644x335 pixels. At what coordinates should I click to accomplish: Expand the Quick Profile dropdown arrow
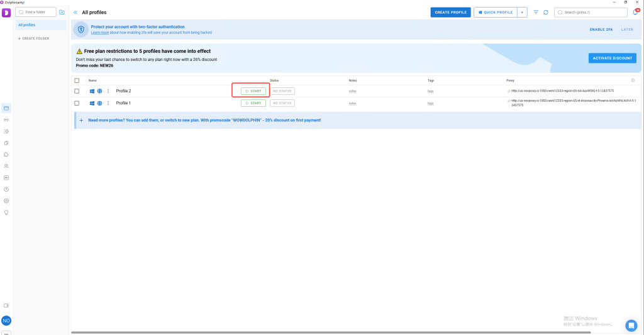click(x=522, y=12)
